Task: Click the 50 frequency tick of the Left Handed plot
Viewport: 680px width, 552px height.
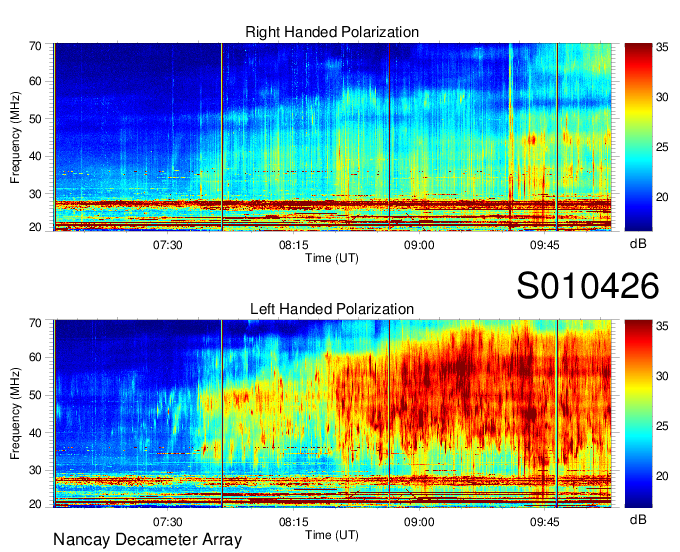Action: pos(35,395)
